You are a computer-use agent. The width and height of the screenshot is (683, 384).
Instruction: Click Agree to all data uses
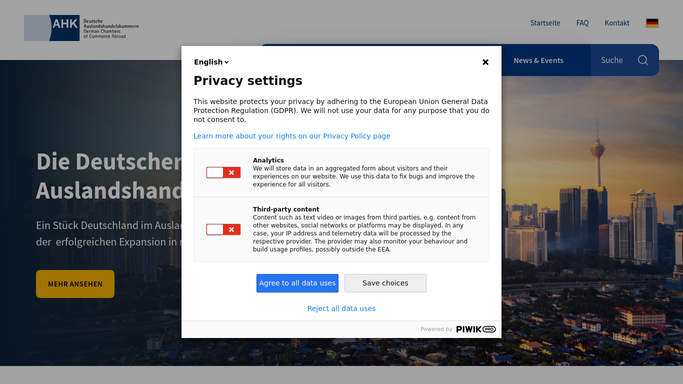297,283
